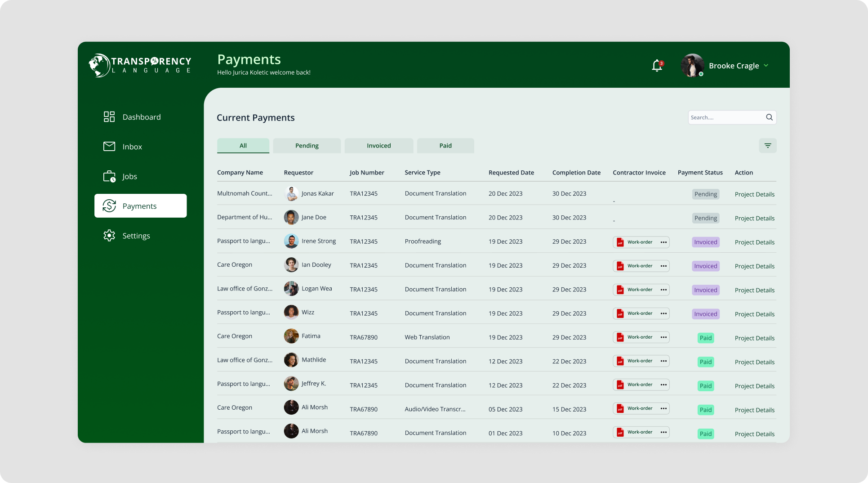Open Project Details for Irene Strong
The width and height of the screenshot is (868, 483).
click(755, 242)
